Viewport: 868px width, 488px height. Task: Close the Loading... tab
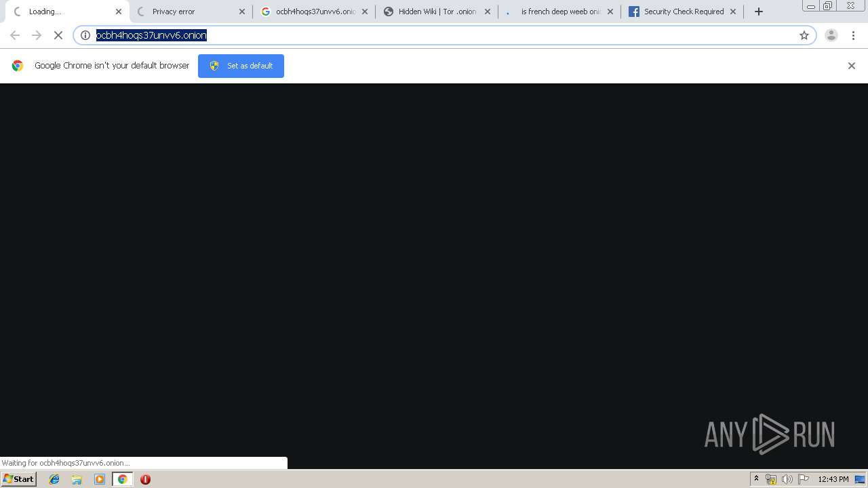[x=119, y=12]
